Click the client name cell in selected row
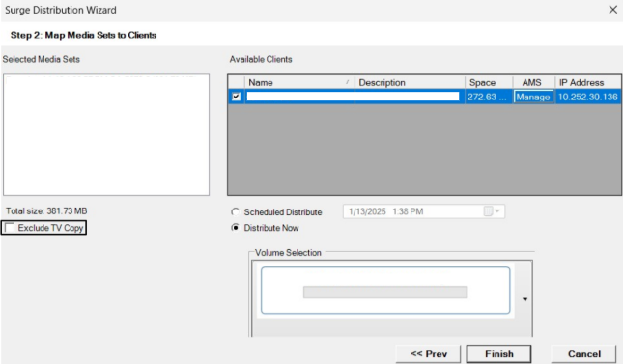This screenshot has height=364, width=624. (x=299, y=97)
